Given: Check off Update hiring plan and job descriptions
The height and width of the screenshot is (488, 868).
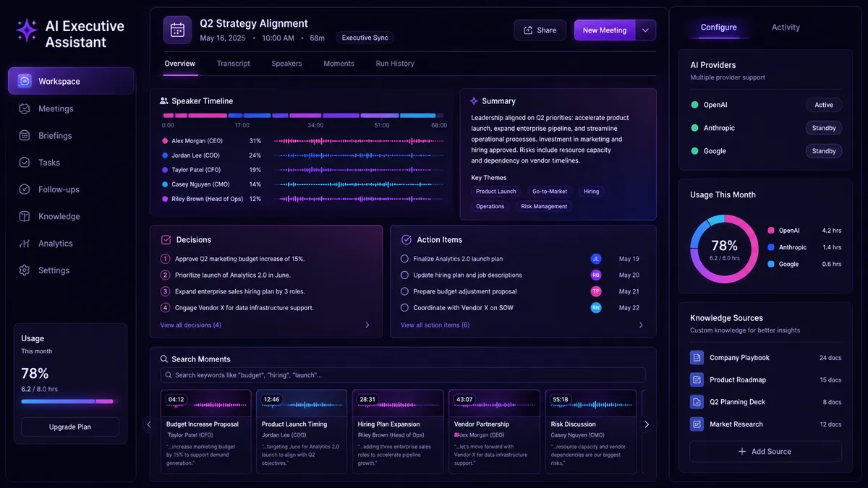Looking at the screenshot, I should pyautogui.click(x=404, y=275).
